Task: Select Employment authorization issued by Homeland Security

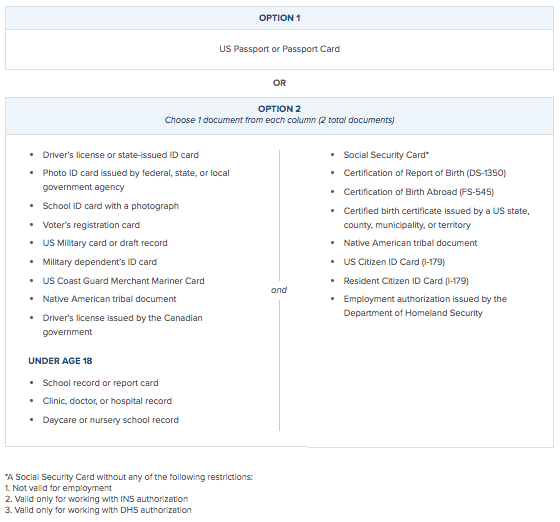Action: click(425, 306)
